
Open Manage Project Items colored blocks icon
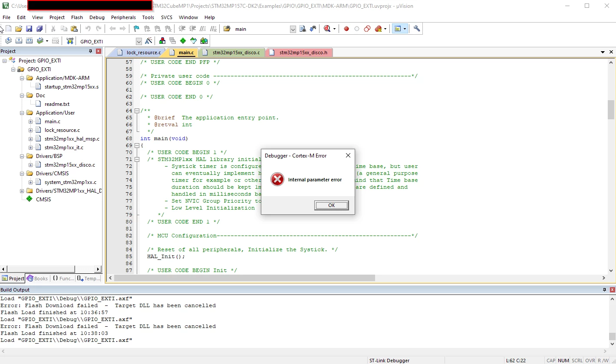coord(162,41)
